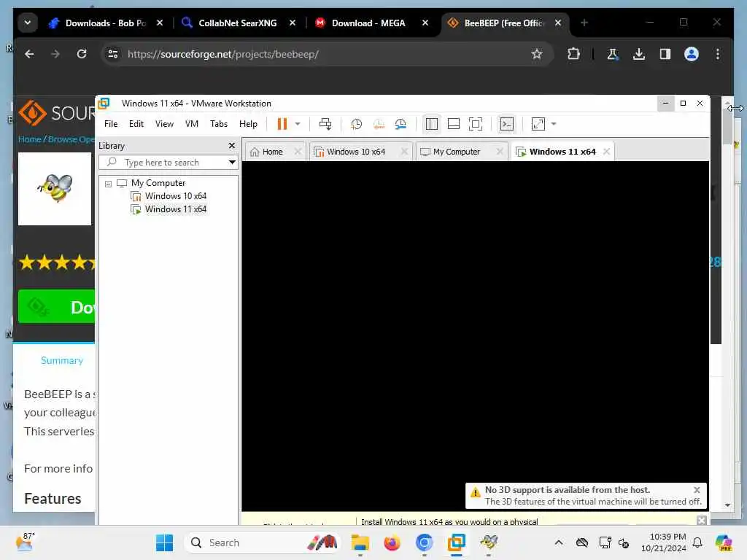Open the browser downloads icon
The height and width of the screenshot is (560, 747).
point(639,54)
